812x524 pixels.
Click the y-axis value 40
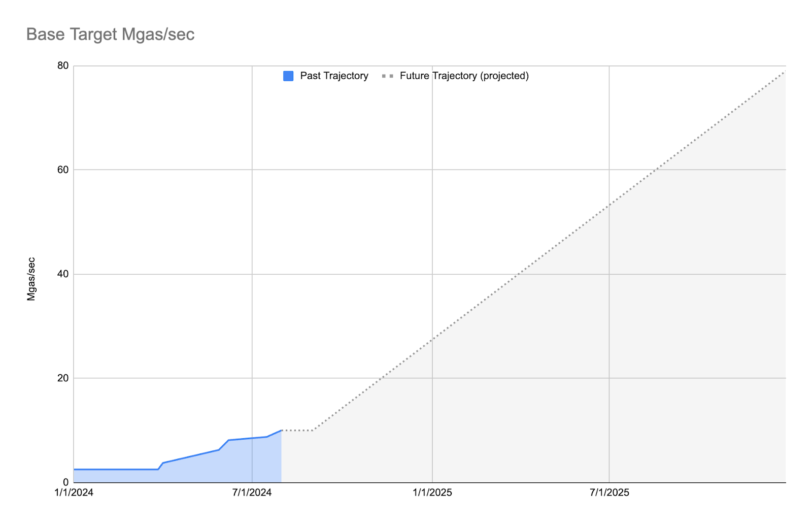(x=63, y=274)
